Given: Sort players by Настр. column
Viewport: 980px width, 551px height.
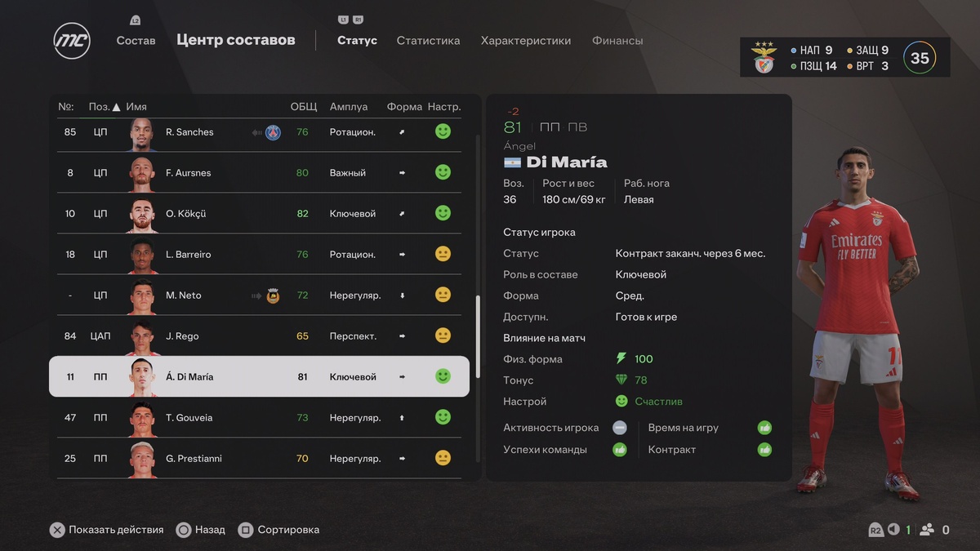Looking at the screenshot, I should (x=443, y=107).
